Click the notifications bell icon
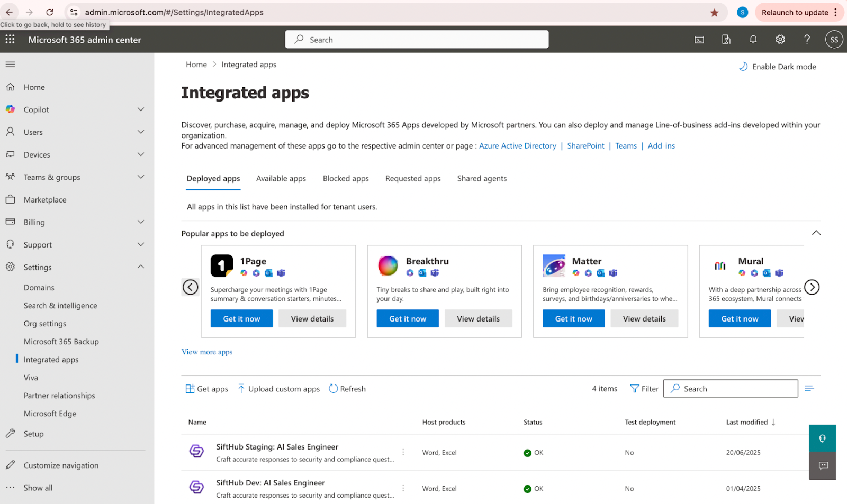The height and width of the screenshot is (504, 847). [753, 39]
